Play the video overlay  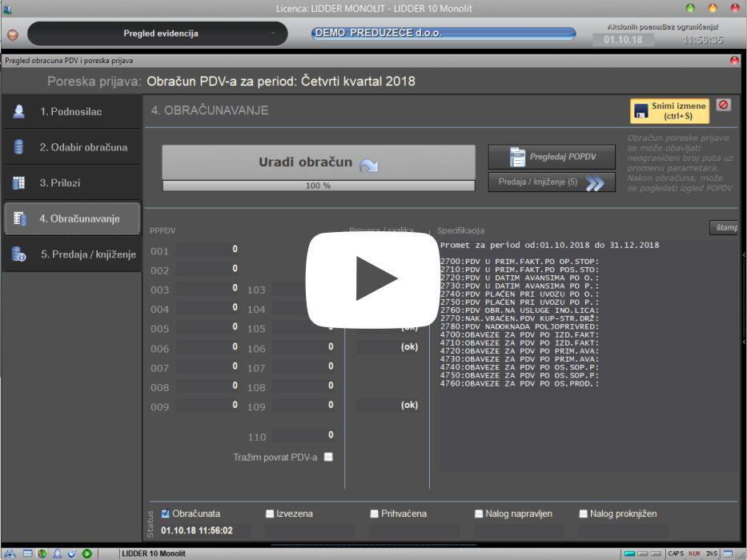pyautogui.click(x=372, y=279)
